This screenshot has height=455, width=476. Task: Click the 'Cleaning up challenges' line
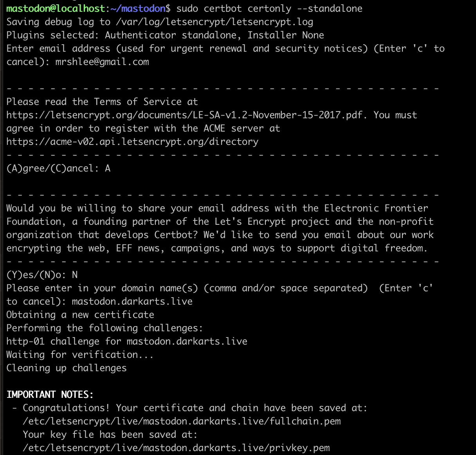(67, 368)
